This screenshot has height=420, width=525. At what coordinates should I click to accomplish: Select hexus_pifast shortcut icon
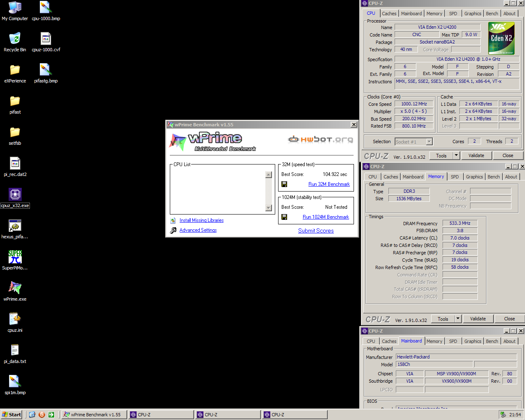point(15,229)
